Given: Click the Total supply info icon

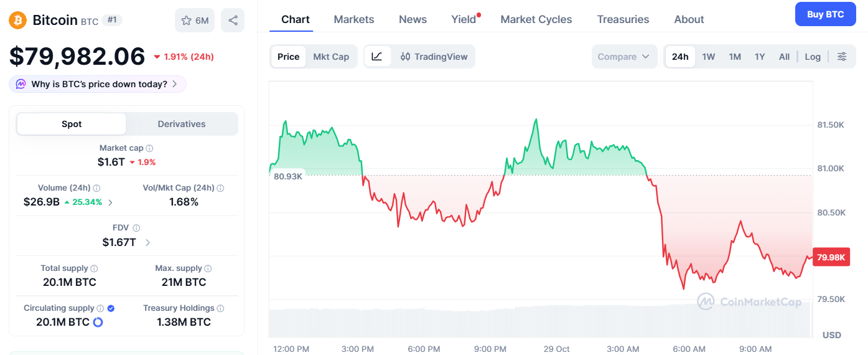Looking at the screenshot, I should (95, 268).
